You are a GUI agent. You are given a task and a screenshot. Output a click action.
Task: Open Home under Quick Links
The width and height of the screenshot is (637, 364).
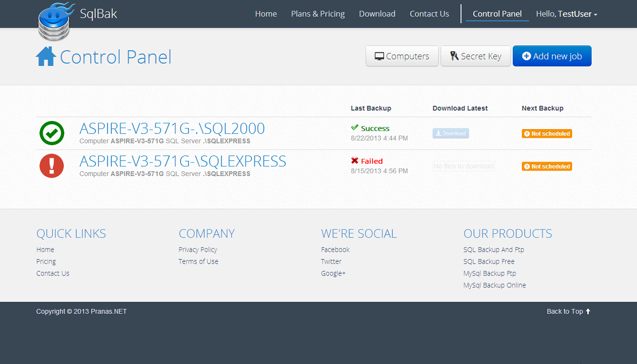(x=45, y=250)
